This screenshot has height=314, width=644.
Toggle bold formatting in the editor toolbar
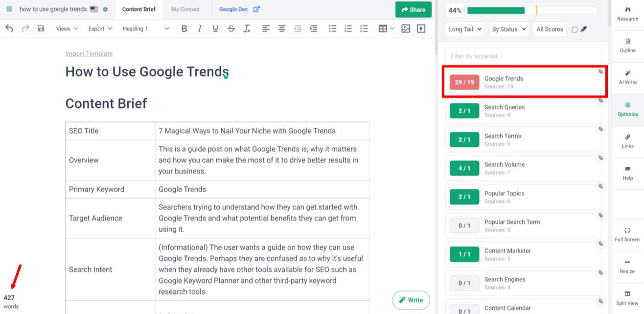pos(184,28)
